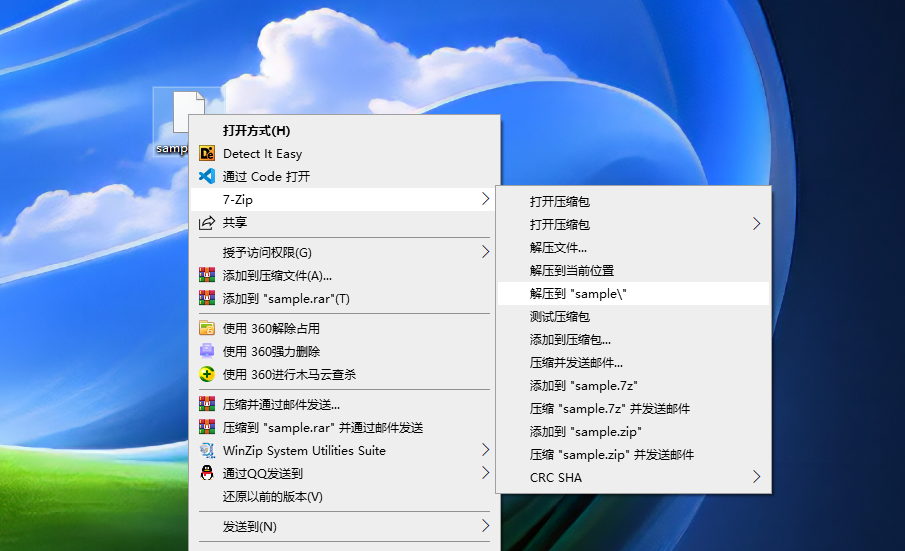Choose 打开方式(H) from context menu
Image resolution: width=905 pixels, height=551 pixels.
[345, 130]
